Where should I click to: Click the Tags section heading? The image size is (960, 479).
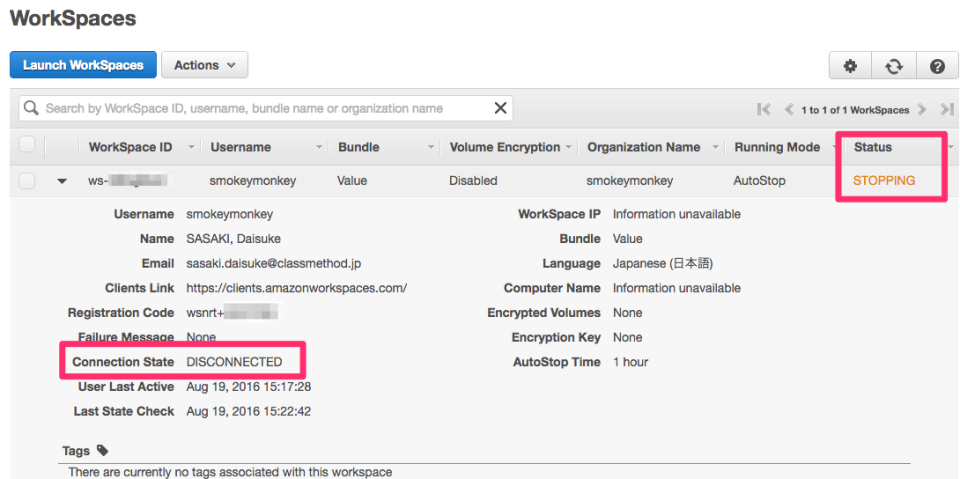pyautogui.click(x=76, y=451)
